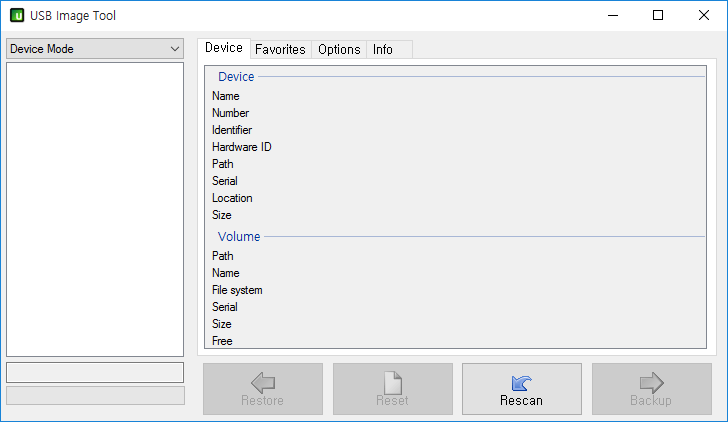Switch to the Device tab

click(224, 48)
